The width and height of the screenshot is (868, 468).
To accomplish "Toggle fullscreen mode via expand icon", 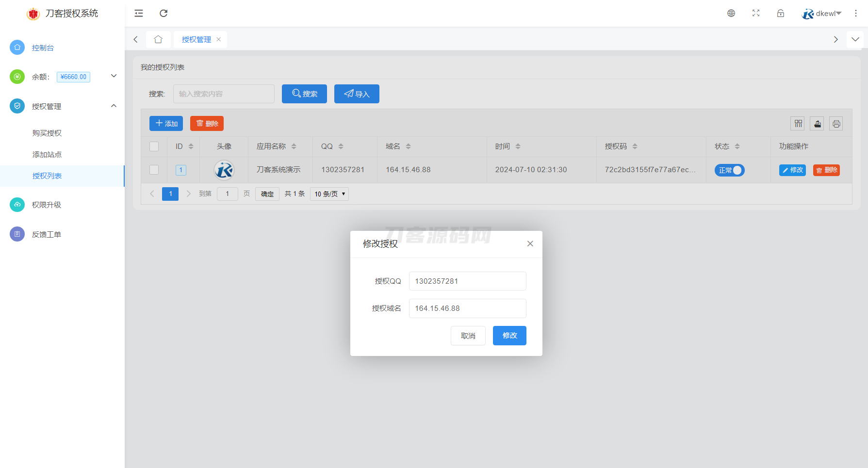I will (755, 13).
